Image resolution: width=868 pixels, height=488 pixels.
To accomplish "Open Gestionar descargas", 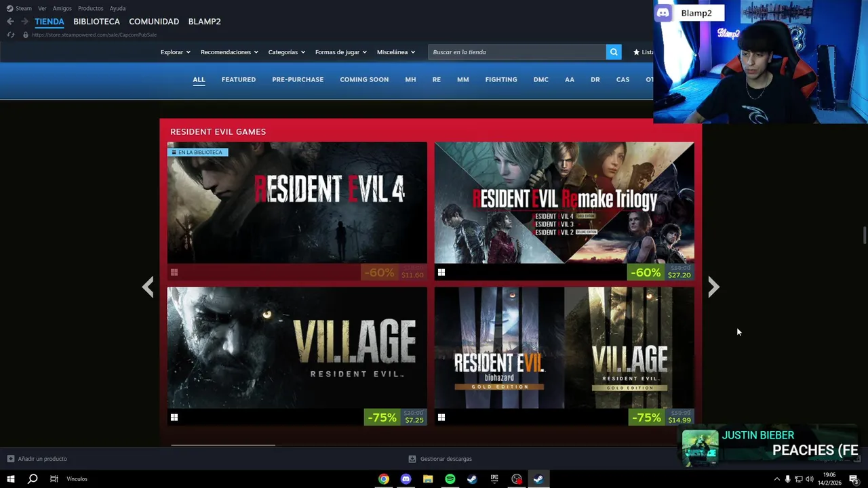I will (x=440, y=459).
